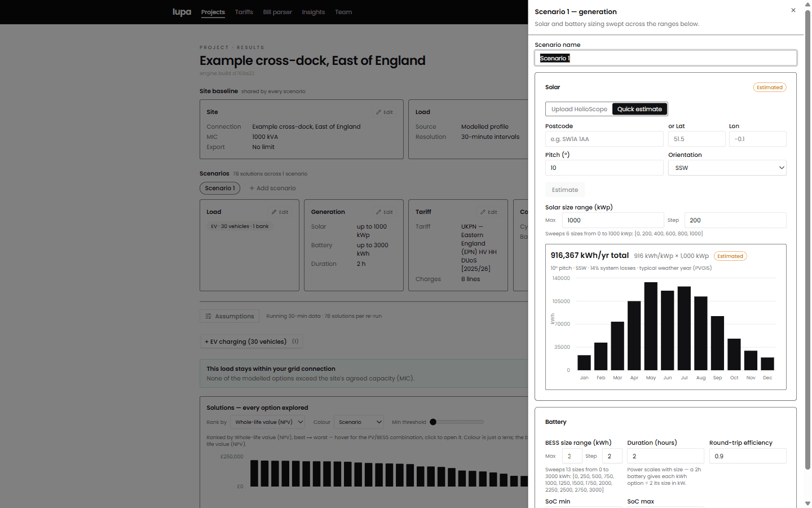The width and height of the screenshot is (812, 508).
Task: Click the lupa logo
Action: point(182,12)
